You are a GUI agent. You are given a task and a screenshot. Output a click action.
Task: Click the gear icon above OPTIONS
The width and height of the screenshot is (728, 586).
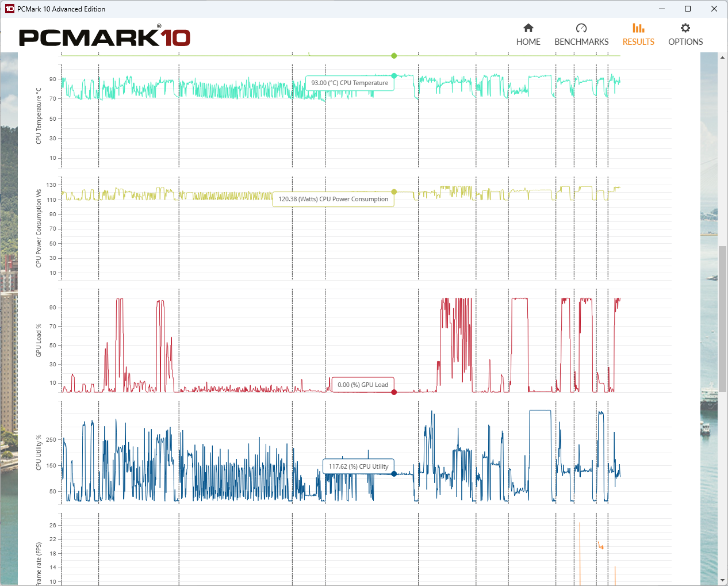(685, 28)
